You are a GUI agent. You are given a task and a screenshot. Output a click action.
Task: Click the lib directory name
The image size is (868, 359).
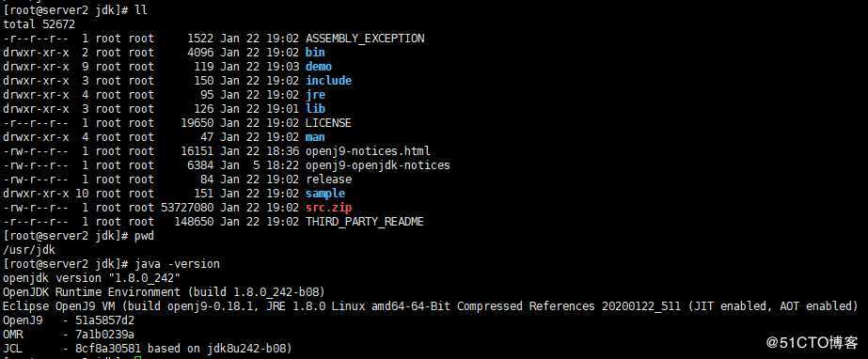pyautogui.click(x=315, y=109)
